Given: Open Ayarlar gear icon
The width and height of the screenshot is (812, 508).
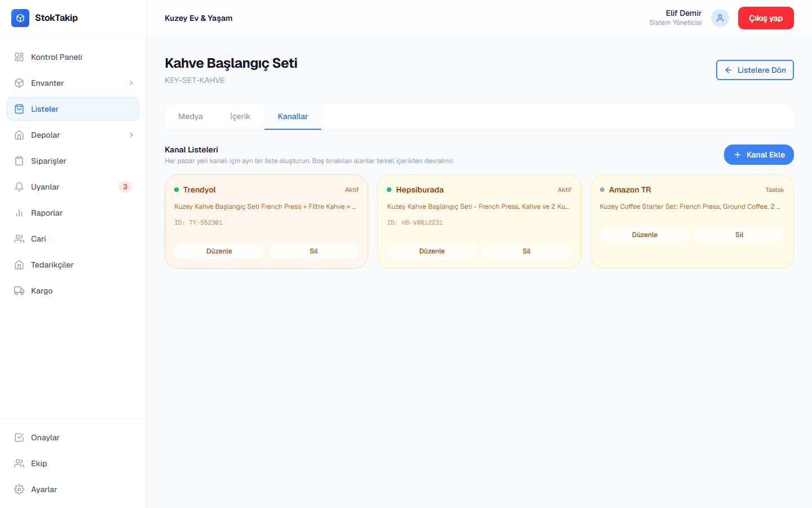Looking at the screenshot, I should click(x=19, y=489).
